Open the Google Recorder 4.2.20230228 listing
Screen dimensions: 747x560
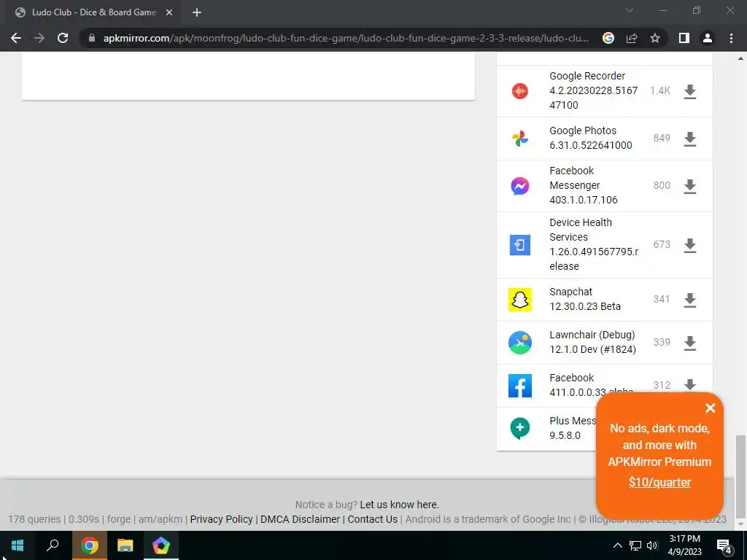pyautogui.click(x=594, y=90)
